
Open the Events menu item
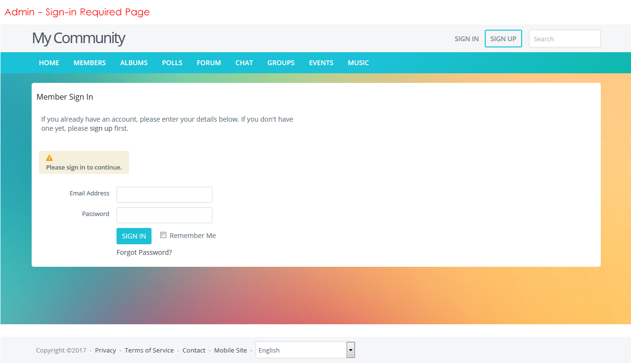[x=321, y=63]
